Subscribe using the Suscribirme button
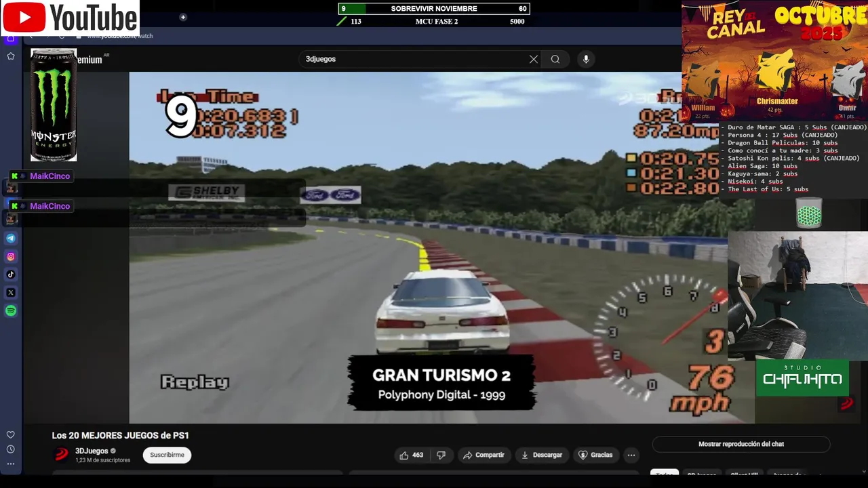The width and height of the screenshot is (868, 488). 167,455
